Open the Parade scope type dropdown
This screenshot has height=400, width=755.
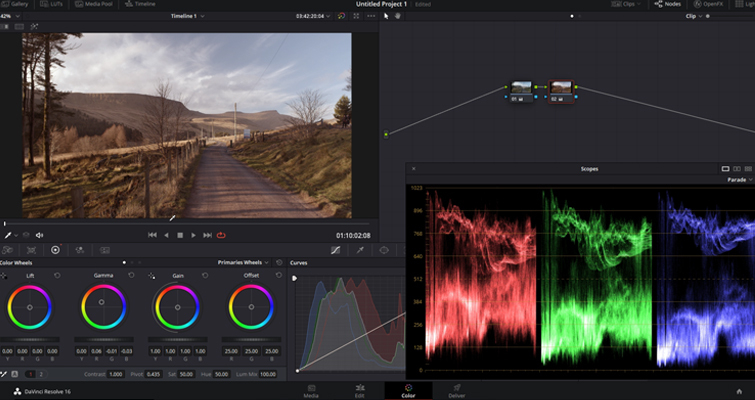[740, 180]
